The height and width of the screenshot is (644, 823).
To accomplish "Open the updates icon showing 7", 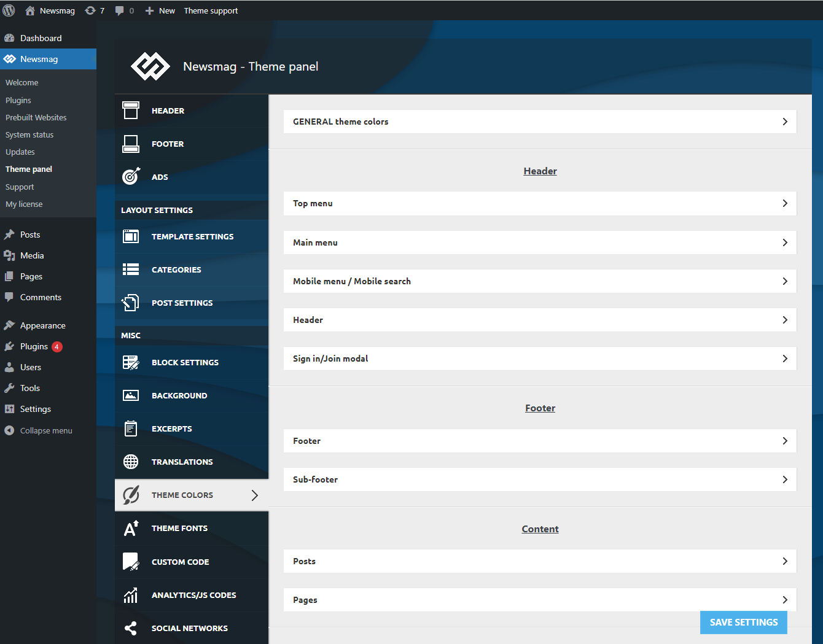I will click(x=90, y=10).
